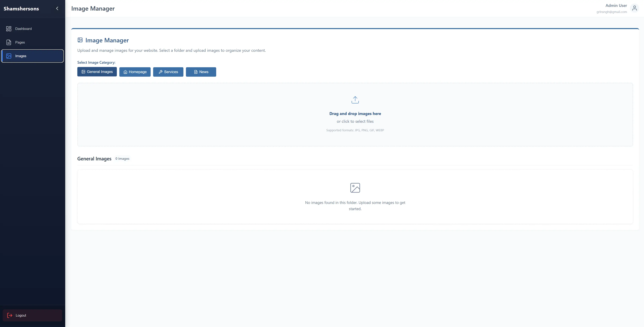The width and height of the screenshot is (644, 327).
Task: Click the house icon on the Homepage button
Action: (x=125, y=72)
